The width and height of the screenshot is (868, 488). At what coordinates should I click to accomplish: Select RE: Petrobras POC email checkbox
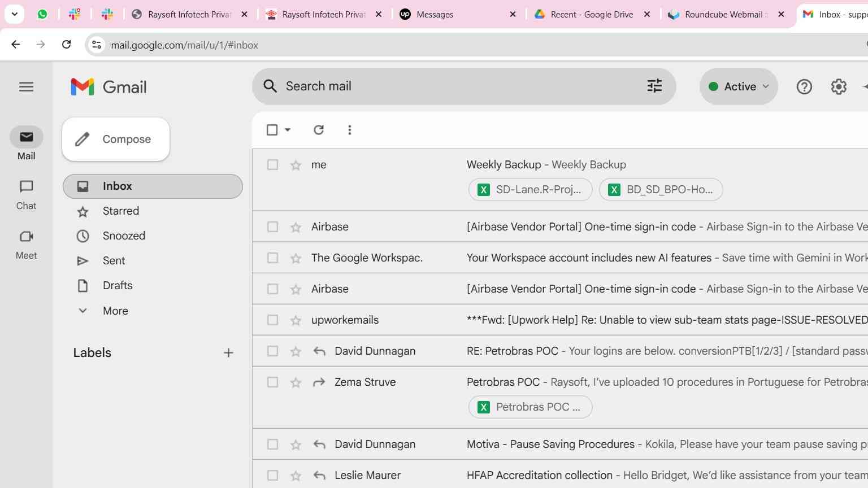[x=272, y=351]
